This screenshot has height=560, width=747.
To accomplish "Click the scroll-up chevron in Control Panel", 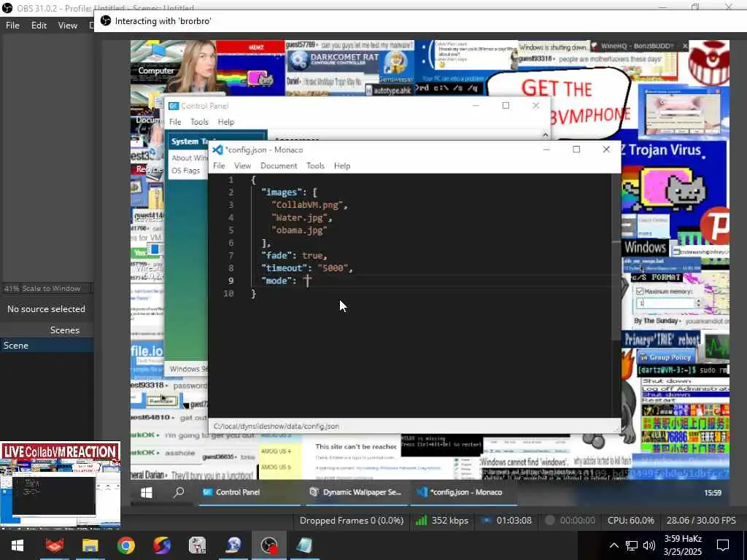I will [x=546, y=135].
